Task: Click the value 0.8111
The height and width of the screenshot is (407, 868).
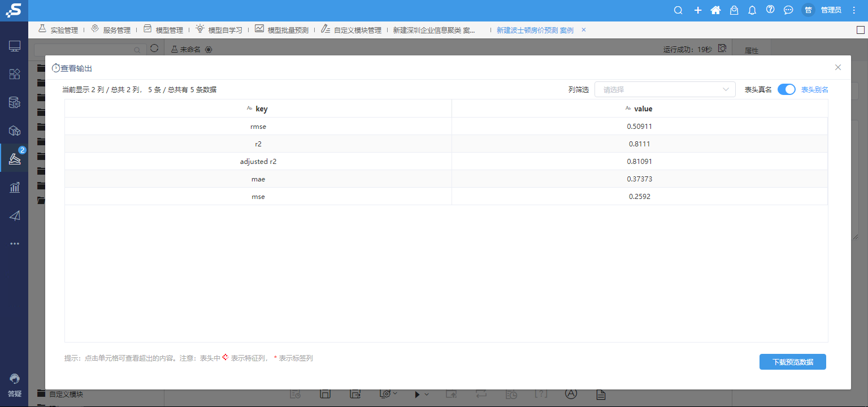Action: [640, 144]
